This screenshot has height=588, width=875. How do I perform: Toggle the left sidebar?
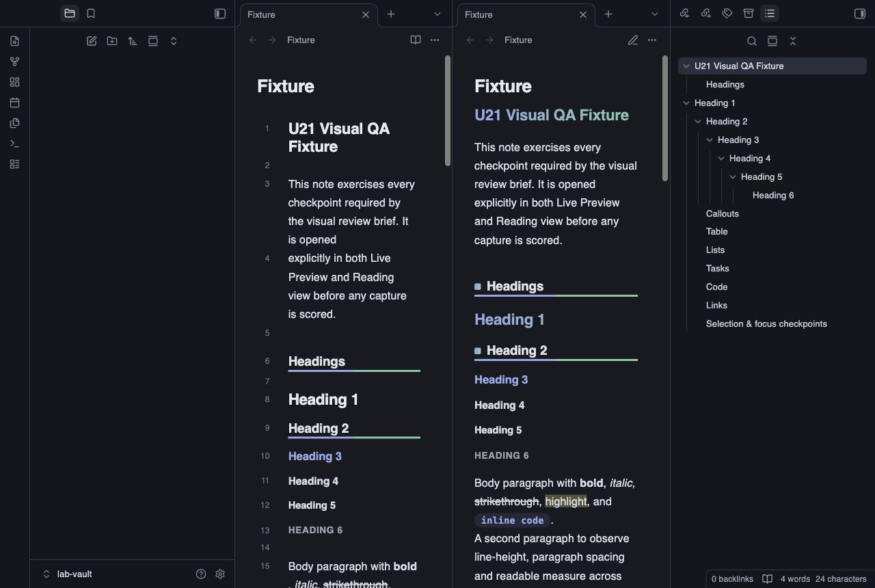(x=220, y=13)
